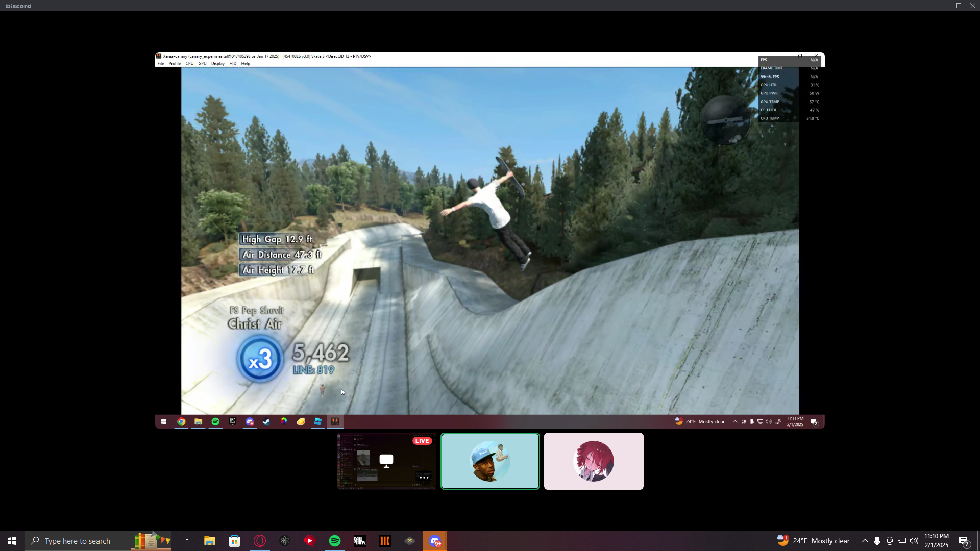Expand the hidden system tray icons chevron
980x551 pixels.
[865, 541]
